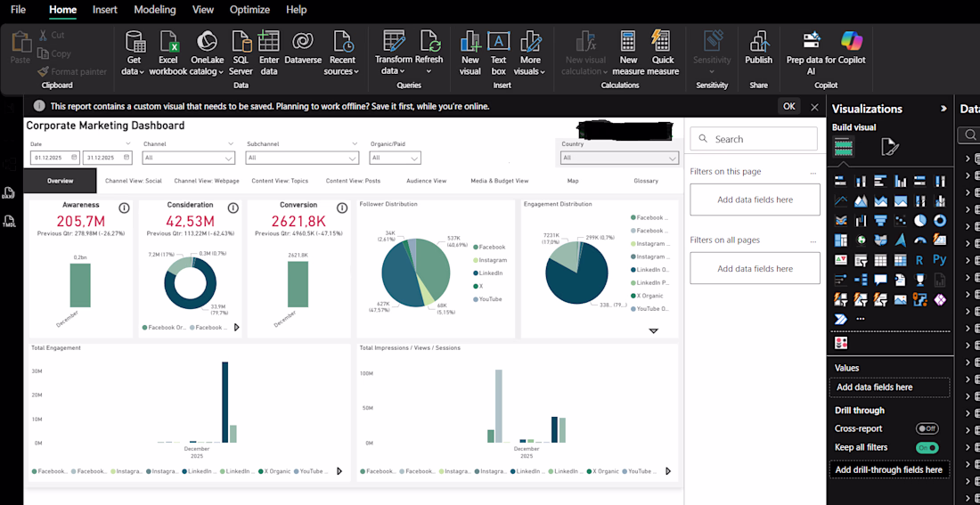Screen dimensions: 980x505
Task: Click the Awareness card info icon
Action: [124, 208]
